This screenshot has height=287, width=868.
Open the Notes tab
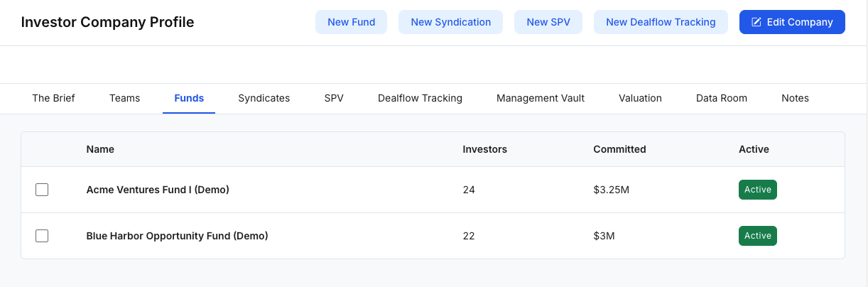coord(795,98)
